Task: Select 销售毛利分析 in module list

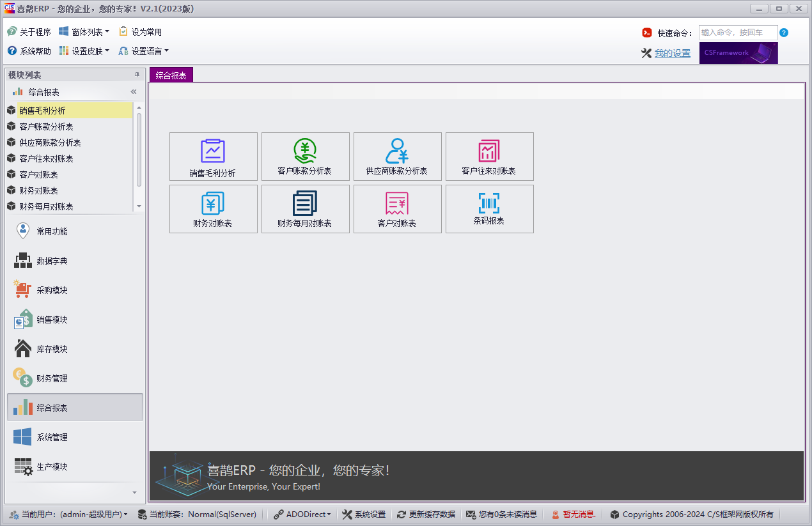Action: point(69,111)
